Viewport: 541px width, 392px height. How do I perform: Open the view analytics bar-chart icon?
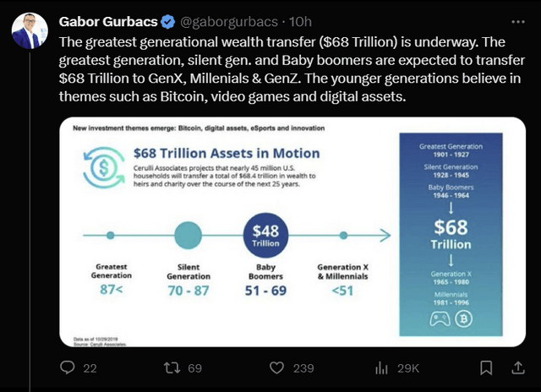point(381,368)
